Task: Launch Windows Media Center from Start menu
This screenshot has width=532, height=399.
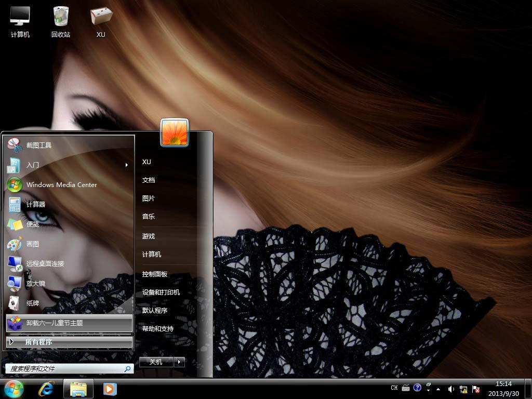Action: 61,185
